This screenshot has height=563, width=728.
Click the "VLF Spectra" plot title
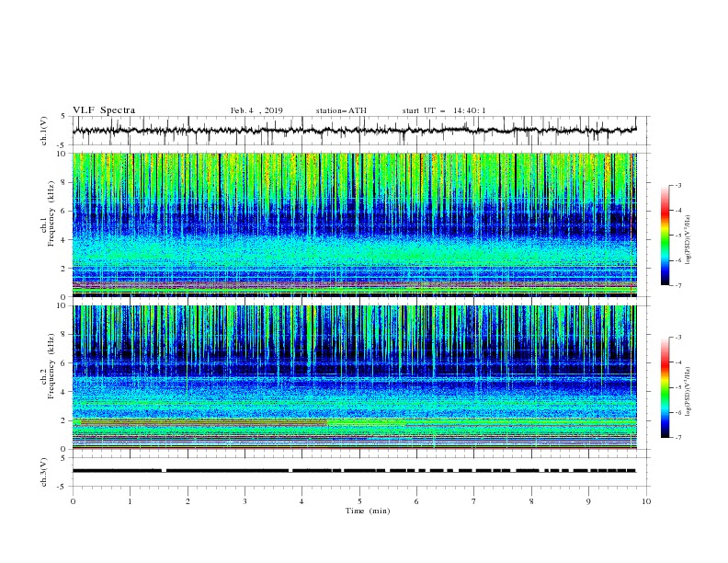[104, 110]
